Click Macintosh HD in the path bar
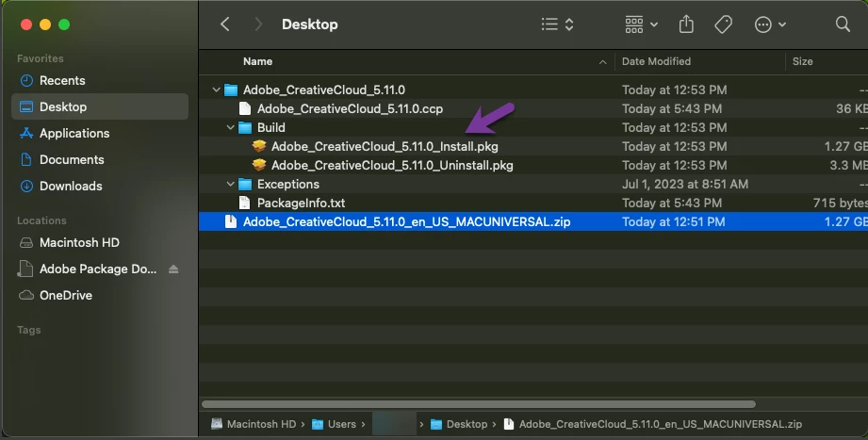Image resolution: width=868 pixels, height=440 pixels. click(254, 424)
